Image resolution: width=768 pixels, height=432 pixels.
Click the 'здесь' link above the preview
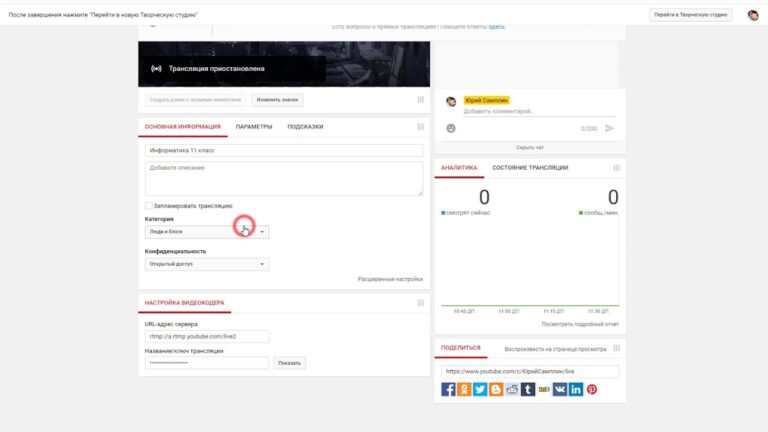click(497, 27)
